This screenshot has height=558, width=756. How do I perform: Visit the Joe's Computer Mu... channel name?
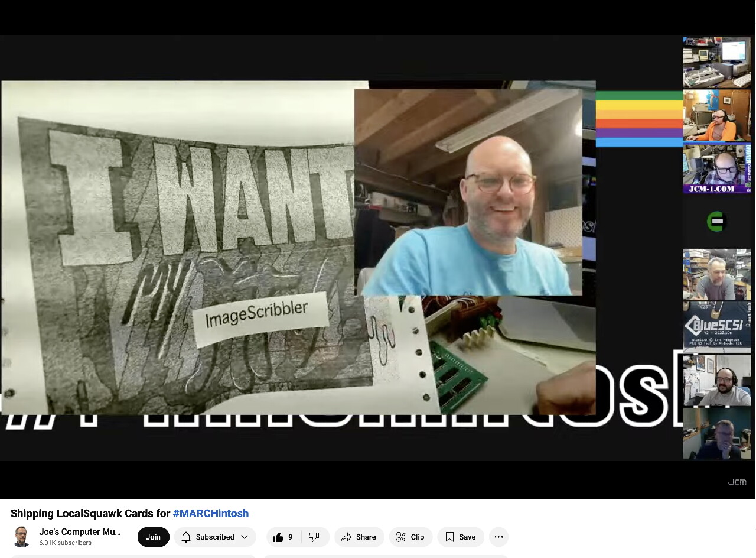[x=80, y=531]
